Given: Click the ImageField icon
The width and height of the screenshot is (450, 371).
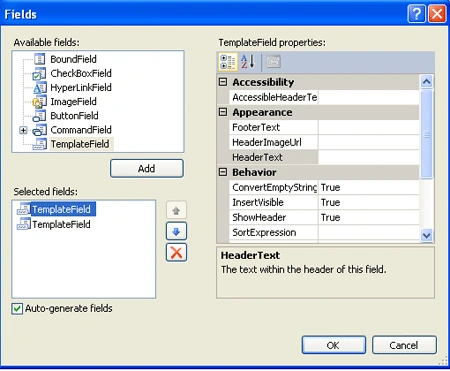Looking at the screenshot, I should pyautogui.click(x=39, y=102).
